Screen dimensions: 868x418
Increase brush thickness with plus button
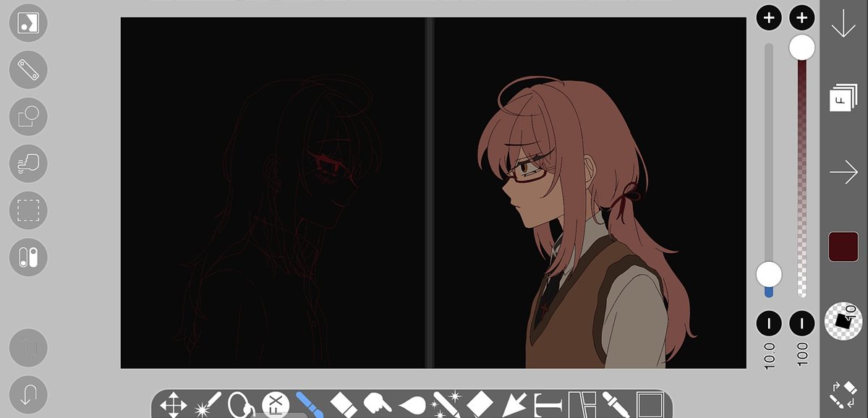pyautogui.click(x=769, y=18)
